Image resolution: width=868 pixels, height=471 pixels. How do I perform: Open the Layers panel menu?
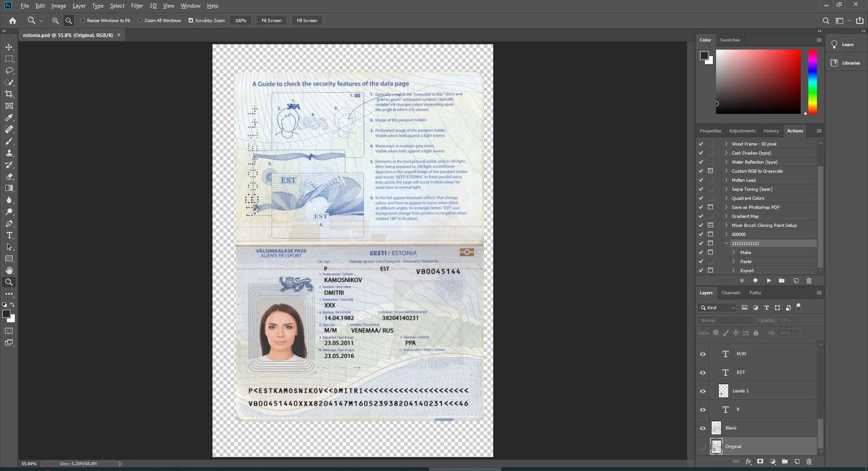click(x=819, y=293)
